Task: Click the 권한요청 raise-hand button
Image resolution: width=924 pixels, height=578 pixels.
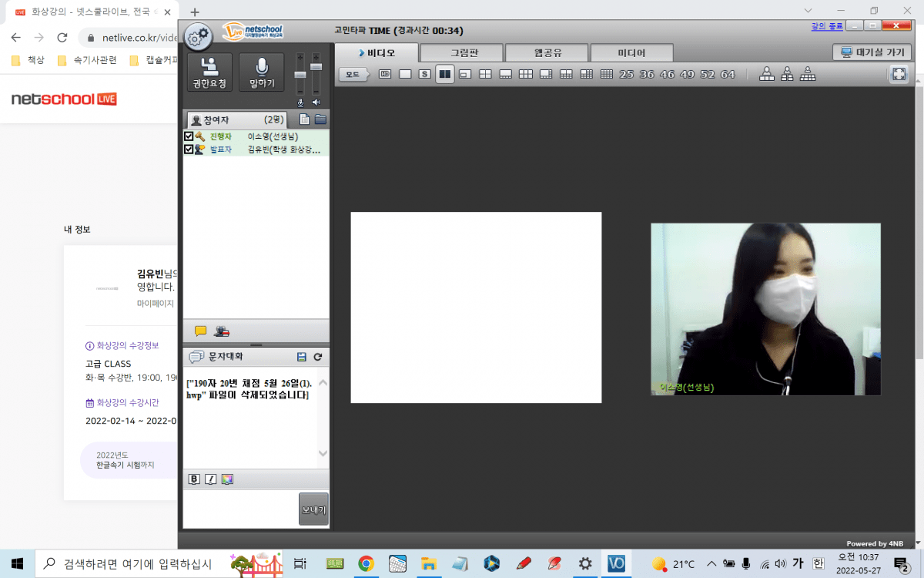Action: tap(209, 72)
